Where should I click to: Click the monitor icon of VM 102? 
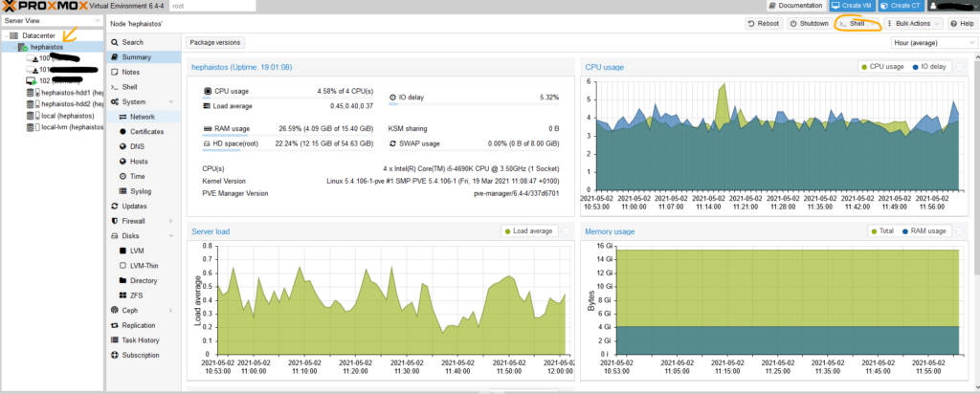tap(32, 80)
